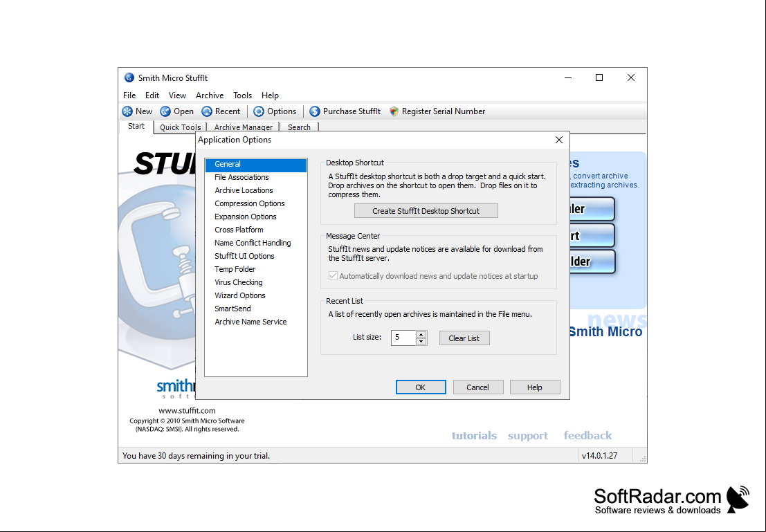Switch to the Search tab
Screen dimensions: 766x532
coord(299,127)
